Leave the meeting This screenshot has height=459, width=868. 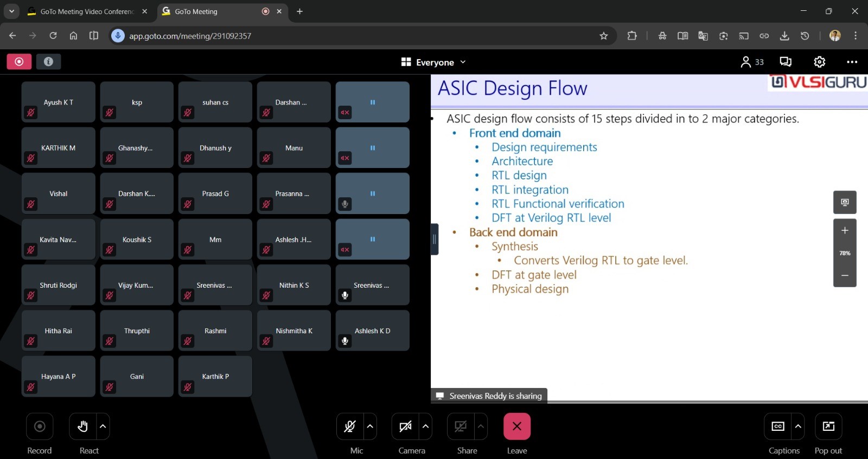pyautogui.click(x=516, y=427)
